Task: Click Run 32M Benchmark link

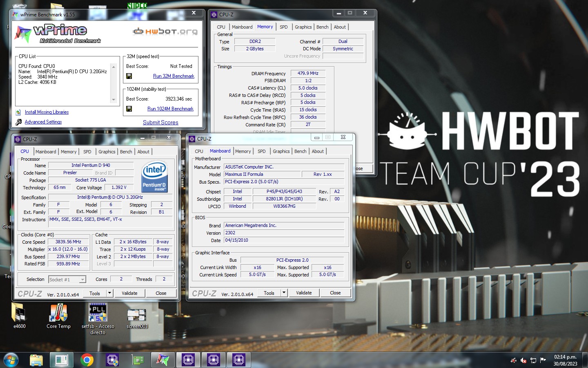Action: tap(174, 76)
